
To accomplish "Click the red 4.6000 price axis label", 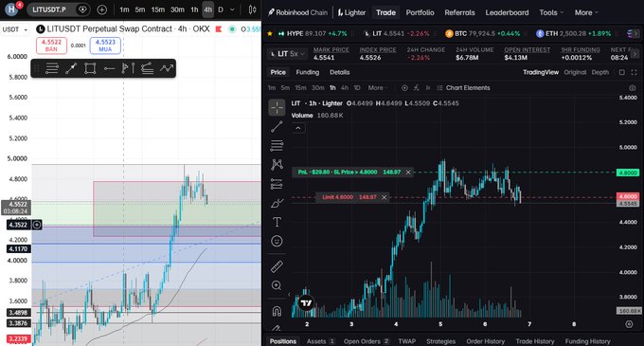I will click(x=628, y=196).
